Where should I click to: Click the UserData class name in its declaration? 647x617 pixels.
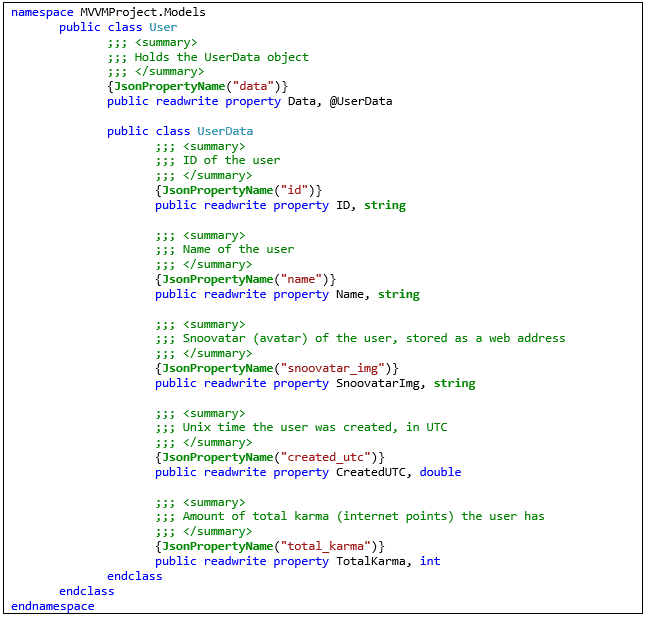[x=225, y=131]
